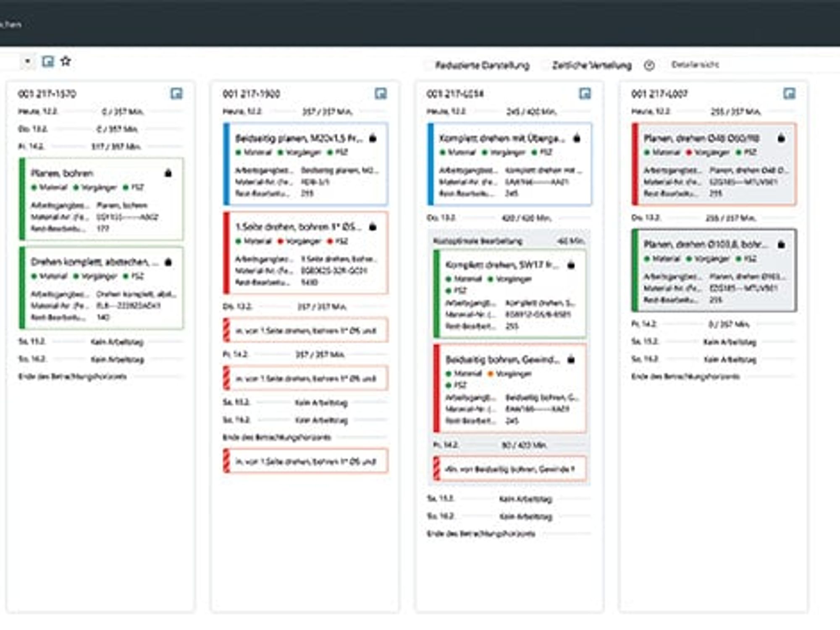Select Planen, drehen Ø103,8, bohr... card title

(706, 244)
